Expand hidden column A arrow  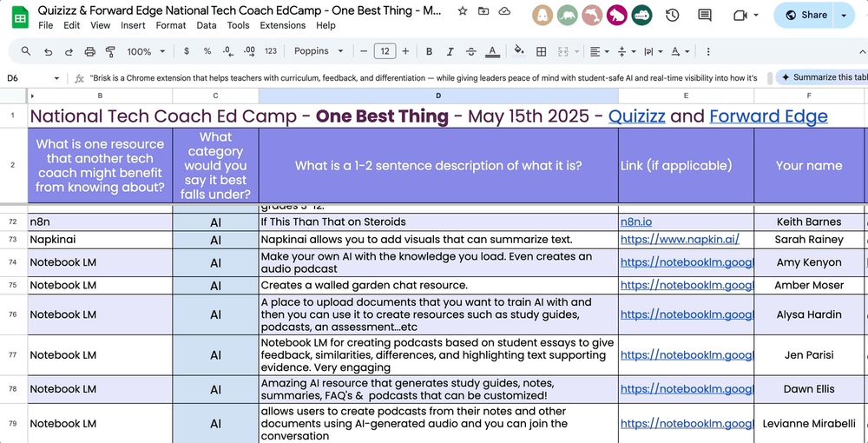pyautogui.click(x=32, y=96)
